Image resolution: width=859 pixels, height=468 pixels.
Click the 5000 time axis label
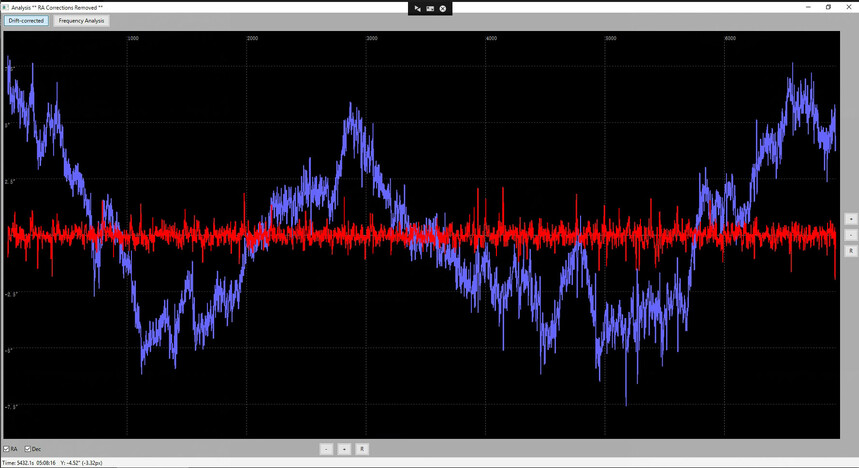click(x=611, y=38)
